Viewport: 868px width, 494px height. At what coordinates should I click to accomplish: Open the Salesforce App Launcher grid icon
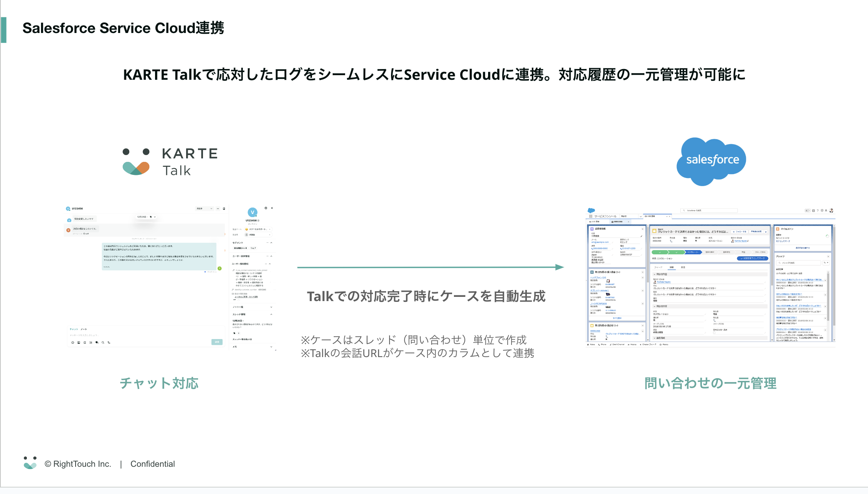[591, 216]
